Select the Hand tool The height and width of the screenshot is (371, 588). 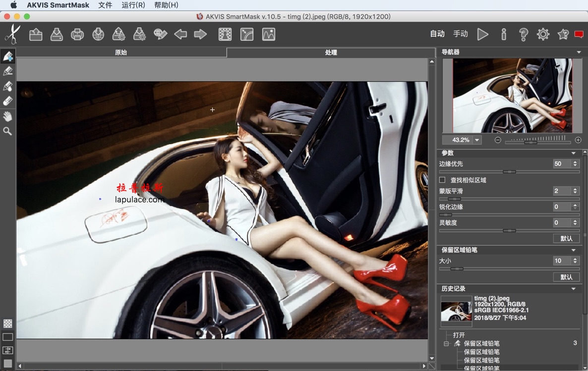pyautogui.click(x=8, y=116)
